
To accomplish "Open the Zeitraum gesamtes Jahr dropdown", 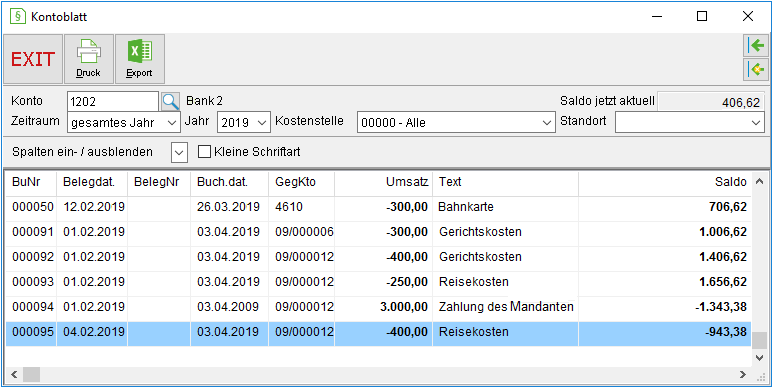I will (172, 123).
